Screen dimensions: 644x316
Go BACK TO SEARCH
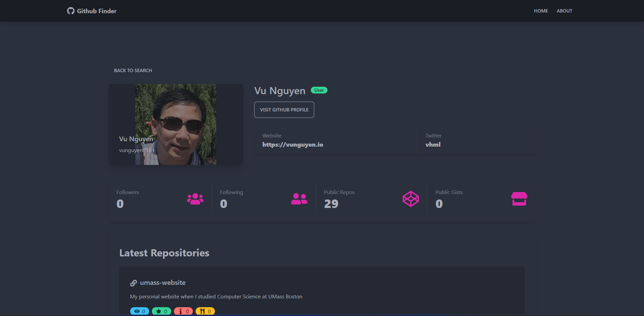[133, 70]
